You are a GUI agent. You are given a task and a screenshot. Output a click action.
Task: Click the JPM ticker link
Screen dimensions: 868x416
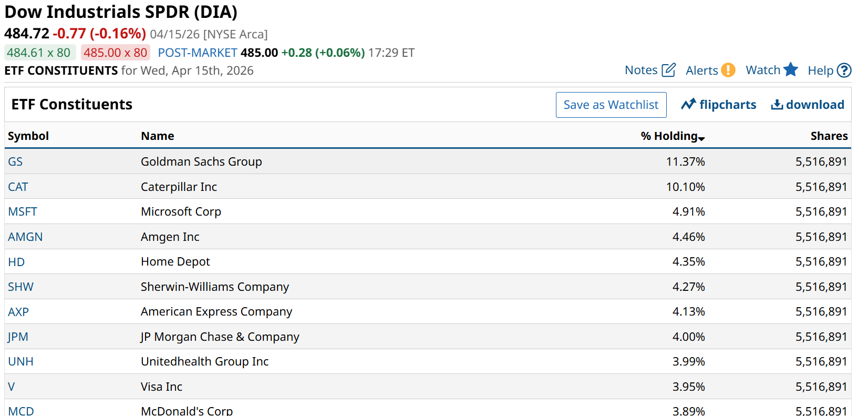pyautogui.click(x=18, y=337)
